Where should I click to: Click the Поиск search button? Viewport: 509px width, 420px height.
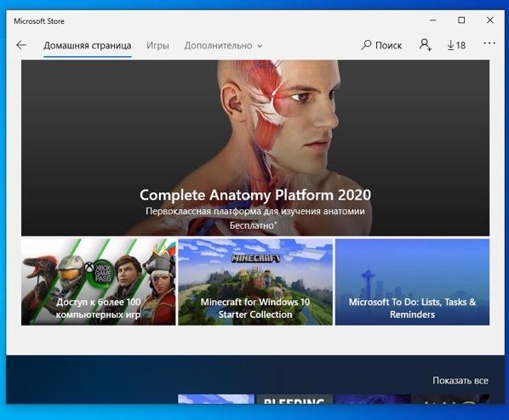click(381, 45)
